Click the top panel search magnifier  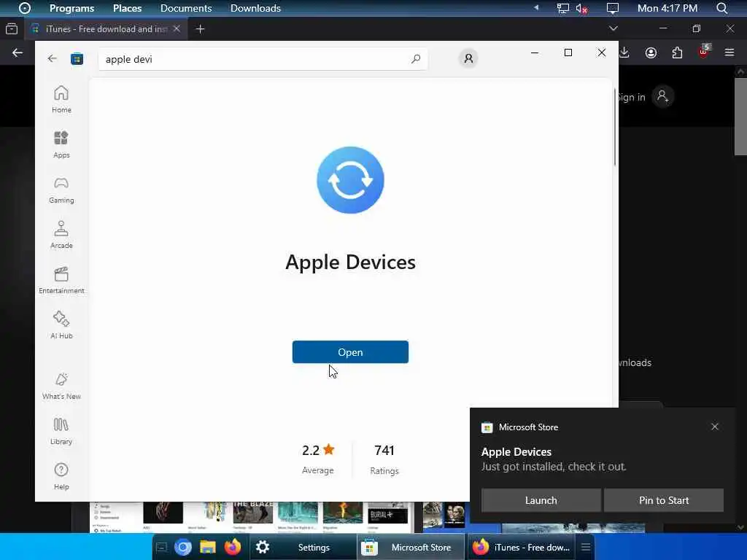721,8
